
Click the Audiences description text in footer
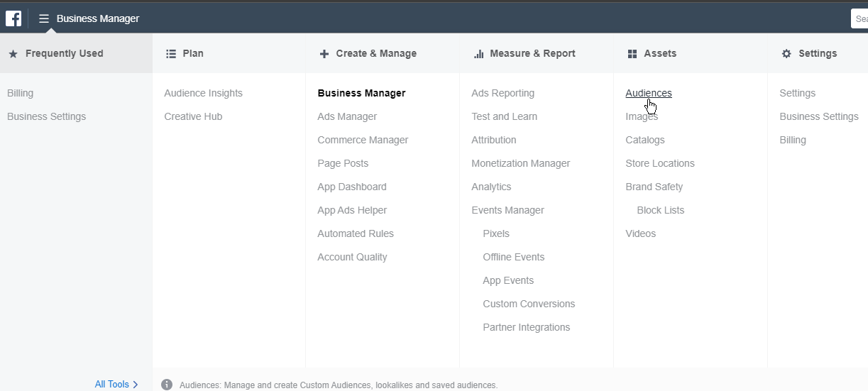339,385
